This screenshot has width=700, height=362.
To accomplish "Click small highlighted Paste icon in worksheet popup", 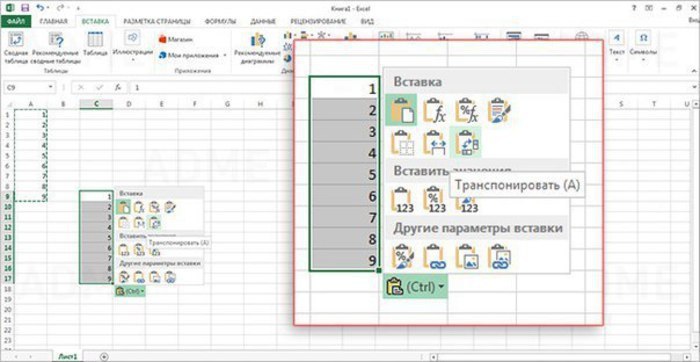I will (124, 207).
